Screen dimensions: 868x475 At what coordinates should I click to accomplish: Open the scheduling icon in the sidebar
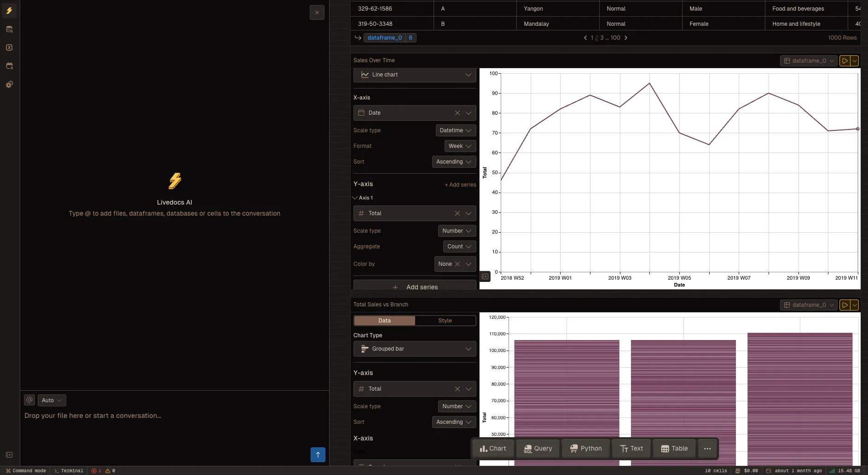tap(9, 66)
